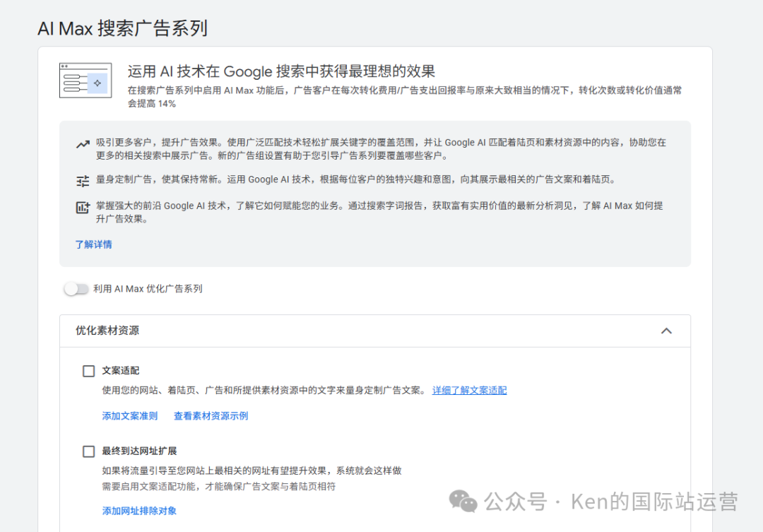Click the 利用 AI Max 优化广告系列 label text
The image size is (763, 532).
tap(148, 289)
